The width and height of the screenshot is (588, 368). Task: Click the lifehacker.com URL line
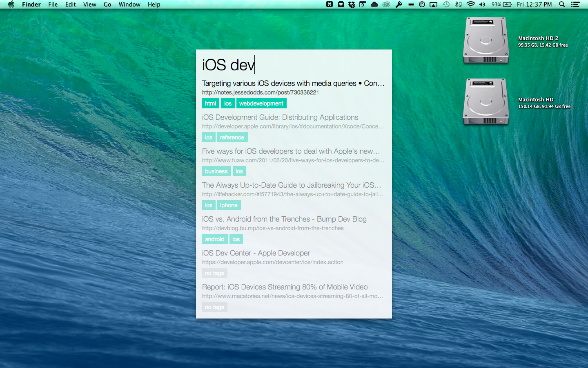[x=293, y=194]
